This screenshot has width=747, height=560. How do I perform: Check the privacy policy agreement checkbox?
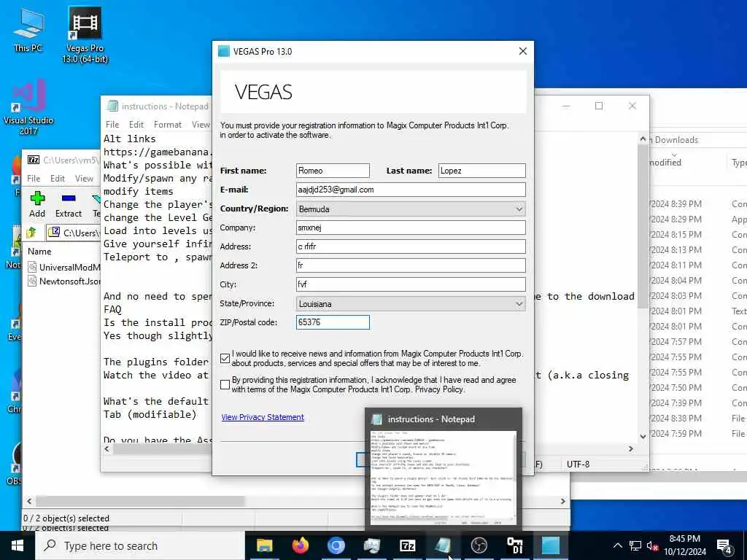click(225, 385)
